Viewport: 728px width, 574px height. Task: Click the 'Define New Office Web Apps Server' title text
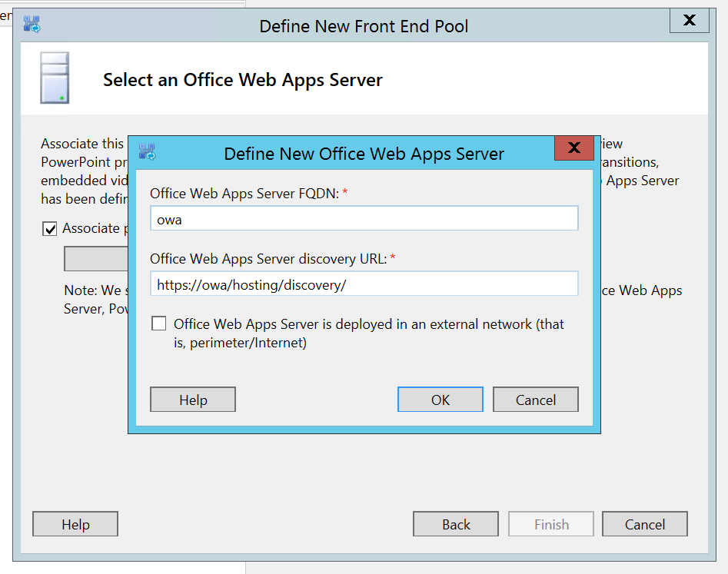click(x=364, y=154)
